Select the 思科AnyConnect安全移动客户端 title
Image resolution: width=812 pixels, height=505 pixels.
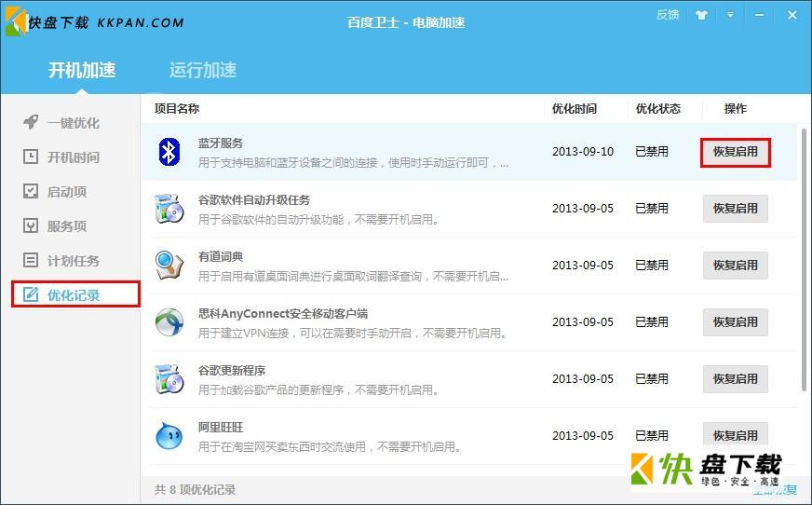[x=283, y=313]
